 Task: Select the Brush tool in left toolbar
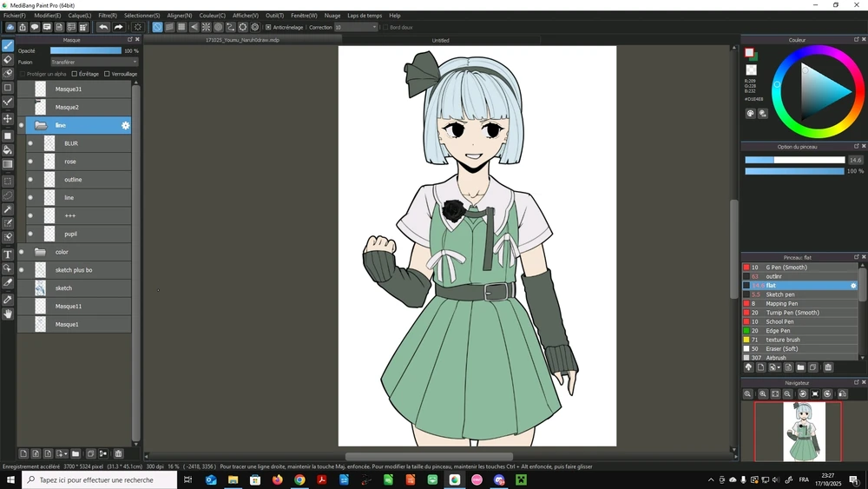click(x=8, y=45)
